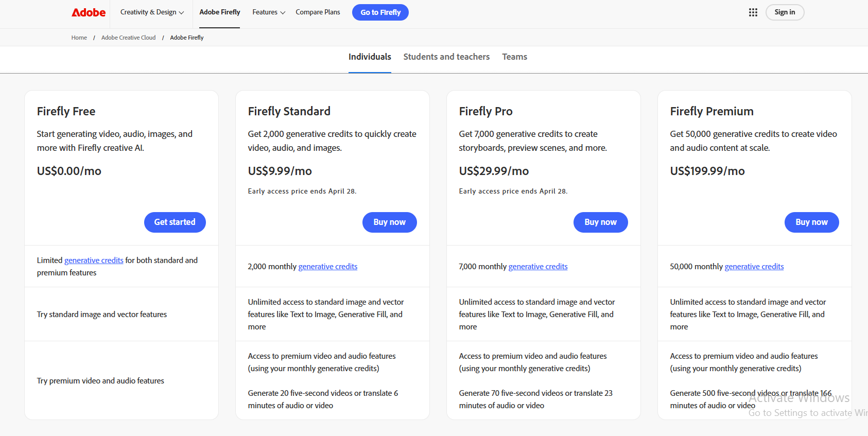868x436 pixels.
Task: Open generative credits link under 7,000 monthly
Action: tap(538, 267)
